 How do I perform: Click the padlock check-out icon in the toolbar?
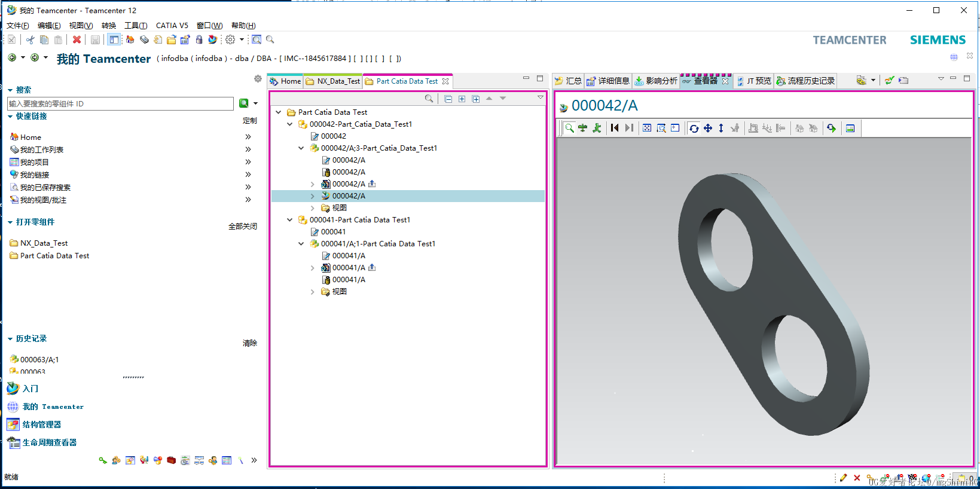199,39
